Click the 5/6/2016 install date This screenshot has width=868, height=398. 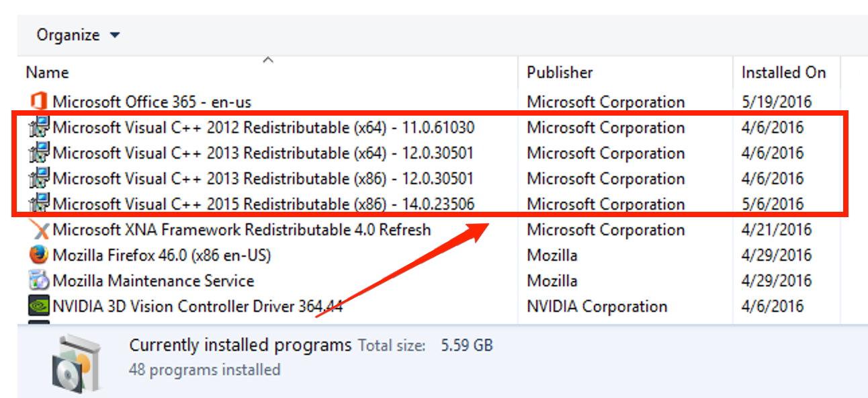click(x=772, y=204)
